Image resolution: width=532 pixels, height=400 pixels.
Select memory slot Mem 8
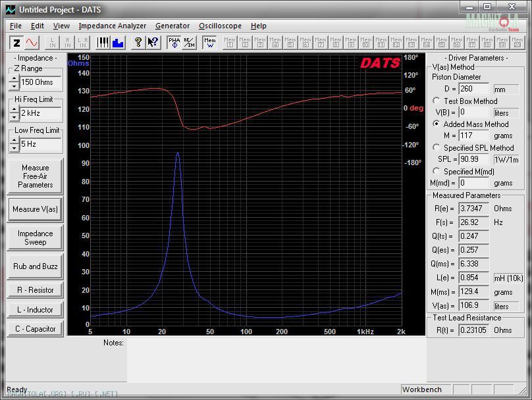pyautogui.click(x=336, y=43)
